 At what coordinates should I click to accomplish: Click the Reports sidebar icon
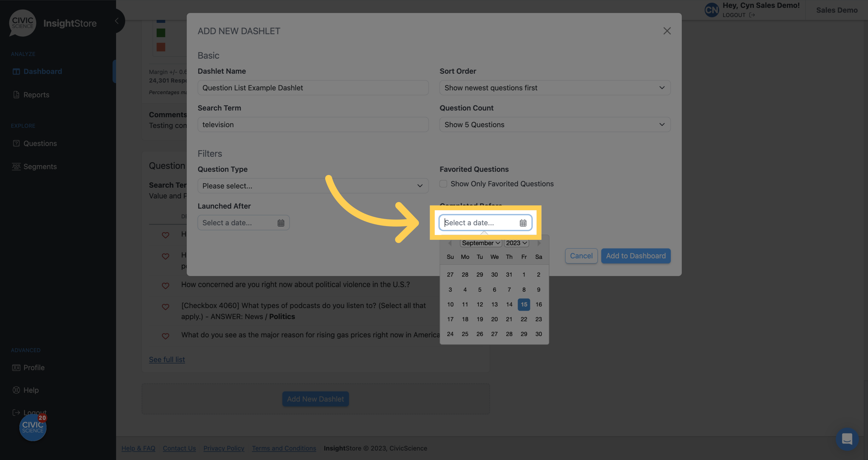pos(16,94)
